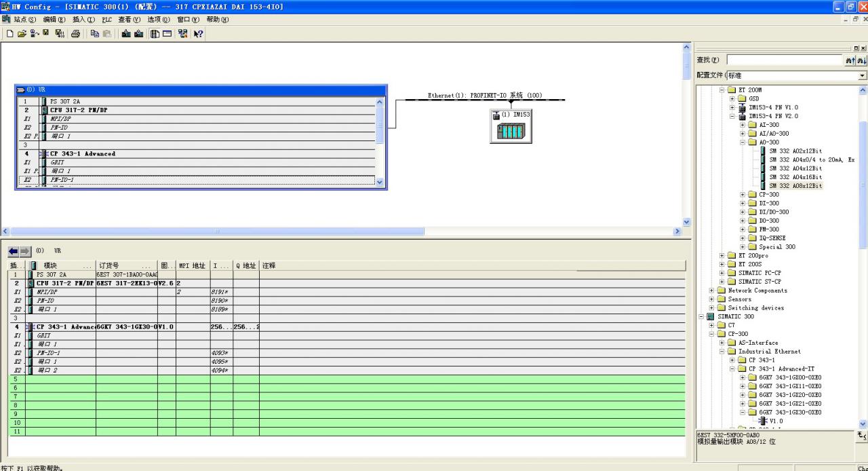Click the Upload to PG icon
Screen dimensions: 868x471
140,33
